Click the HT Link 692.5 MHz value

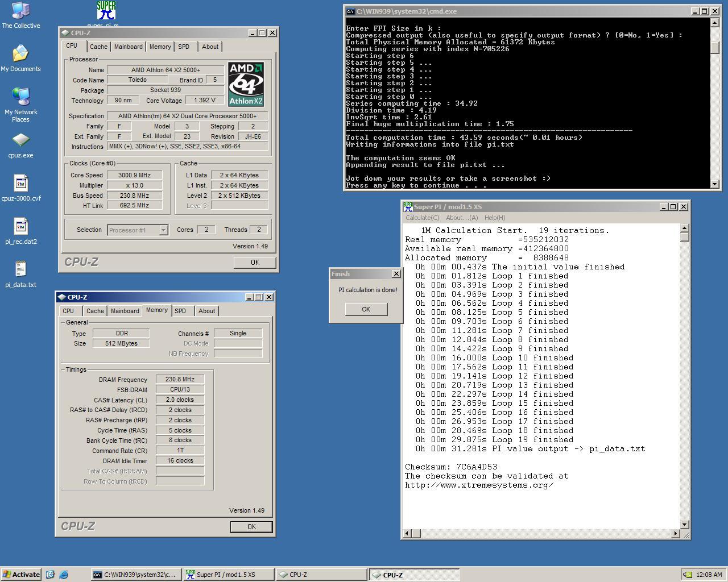pos(135,206)
